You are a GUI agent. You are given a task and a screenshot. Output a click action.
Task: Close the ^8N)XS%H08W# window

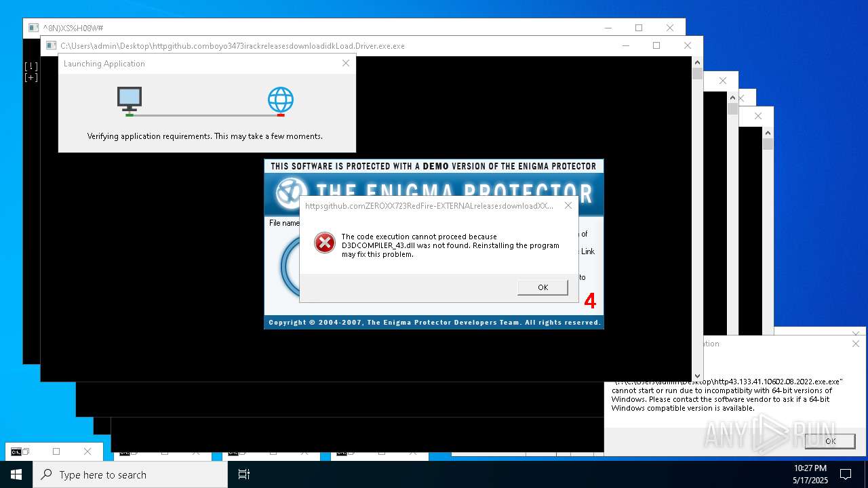click(x=670, y=28)
